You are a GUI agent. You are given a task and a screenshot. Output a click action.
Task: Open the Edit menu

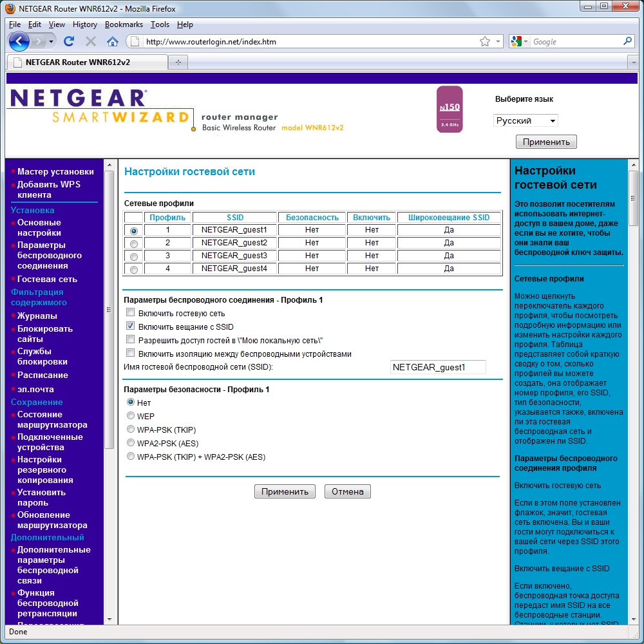(x=35, y=24)
